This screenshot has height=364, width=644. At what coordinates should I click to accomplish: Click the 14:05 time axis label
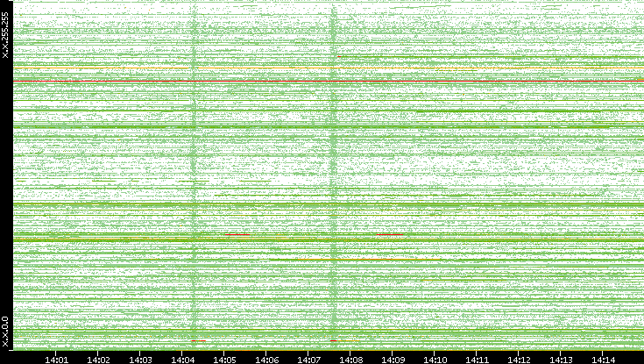coord(224,360)
